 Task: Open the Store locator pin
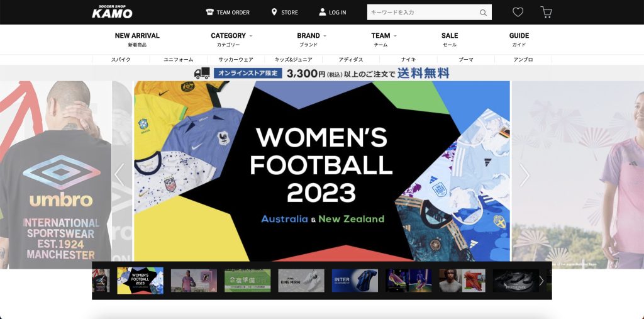(x=274, y=12)
